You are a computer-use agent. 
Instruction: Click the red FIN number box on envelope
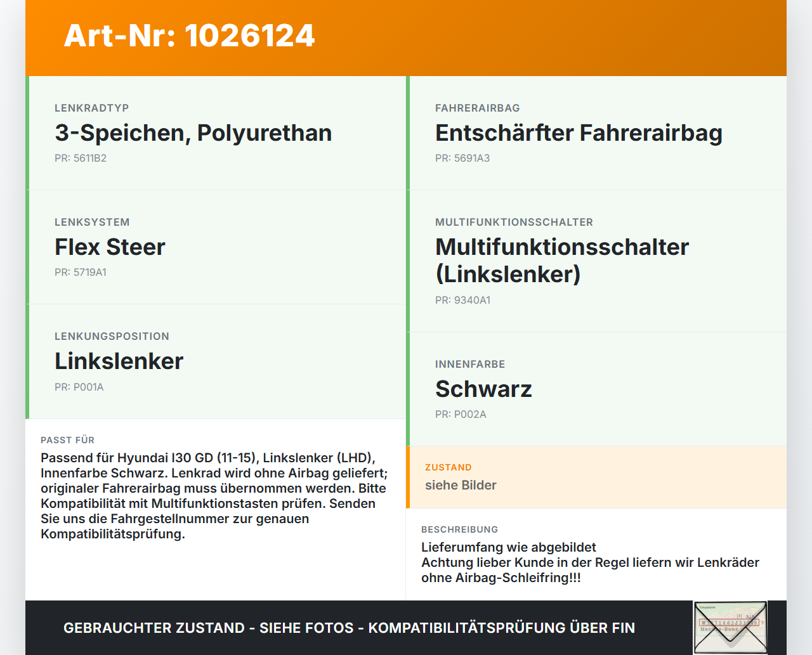pos(729,623)
